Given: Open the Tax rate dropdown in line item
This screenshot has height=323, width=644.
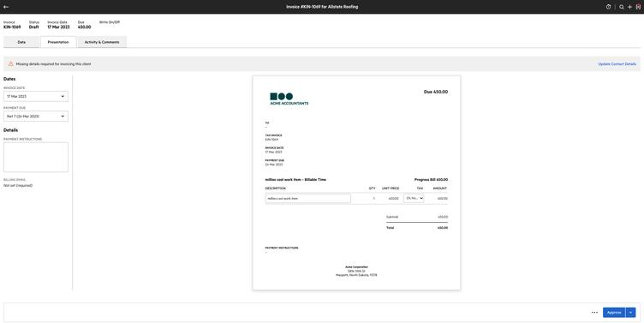Looking at the screenshot, I should pos(414,198).
